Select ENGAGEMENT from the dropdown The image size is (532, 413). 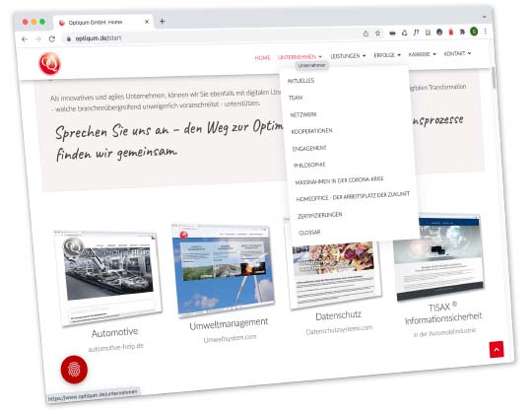[309, 148]
